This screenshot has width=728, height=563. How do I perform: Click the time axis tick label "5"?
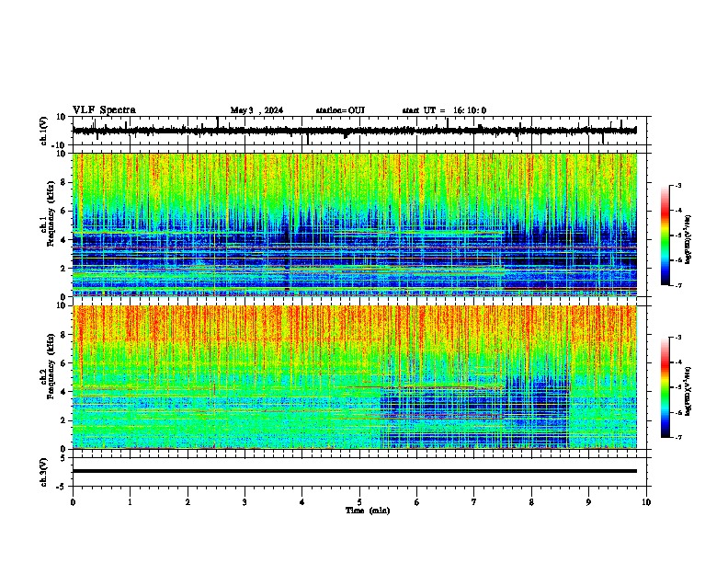tap(359, 502)
